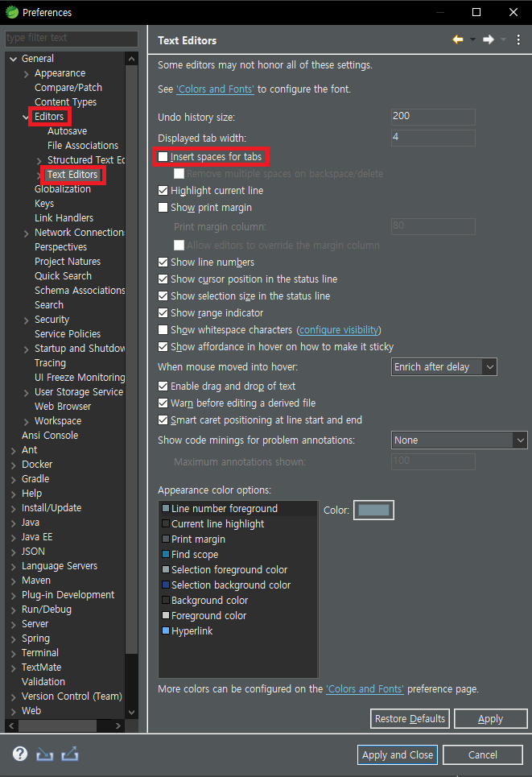Expand the Security tree node
Viewport: 532px width, 777px height.
click(x=27, y=320)
